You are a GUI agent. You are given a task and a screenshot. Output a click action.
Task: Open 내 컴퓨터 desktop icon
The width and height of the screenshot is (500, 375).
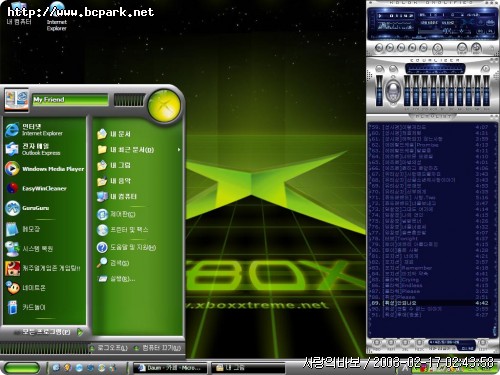19,13
